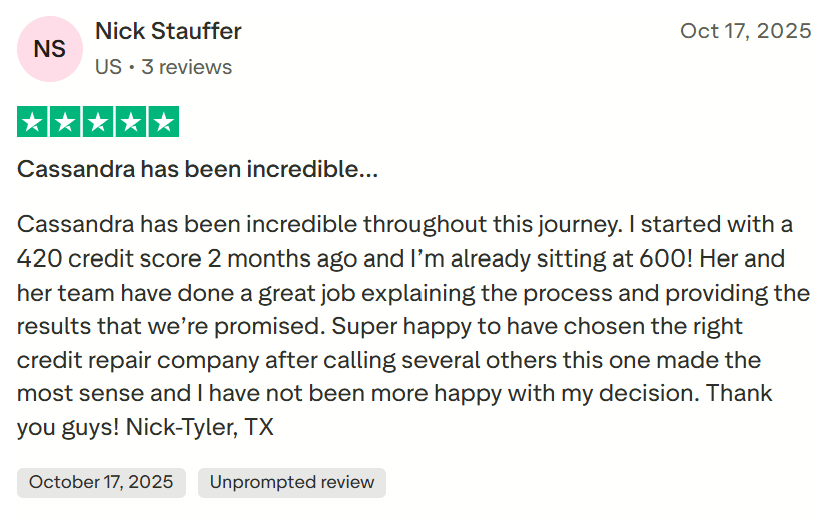Open Nick Stauffer's reviewer profile

[x=168, y=31]
